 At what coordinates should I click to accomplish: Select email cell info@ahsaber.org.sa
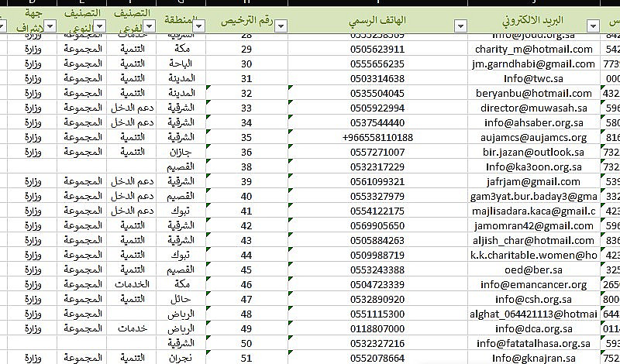(534, 122)
